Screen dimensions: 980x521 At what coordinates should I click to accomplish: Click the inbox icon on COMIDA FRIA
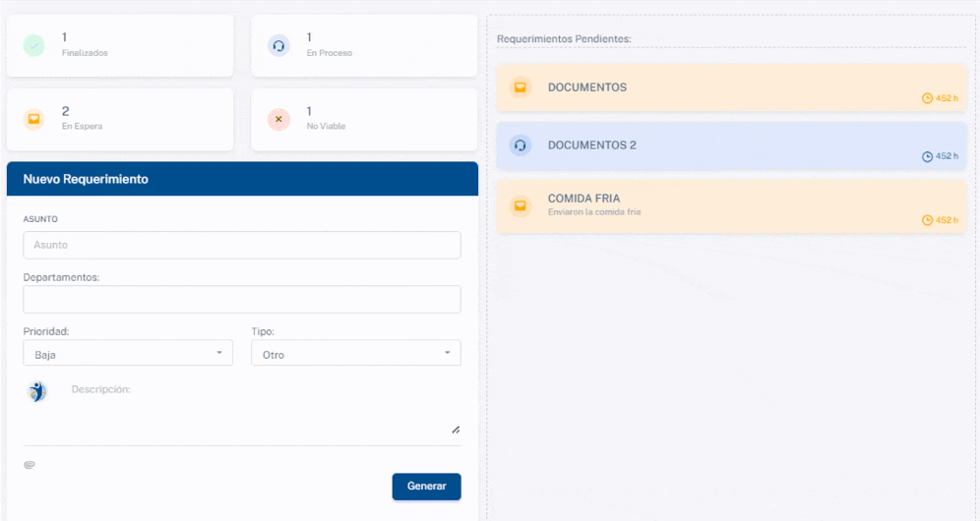pyautogui.click(x=521, y=205)
